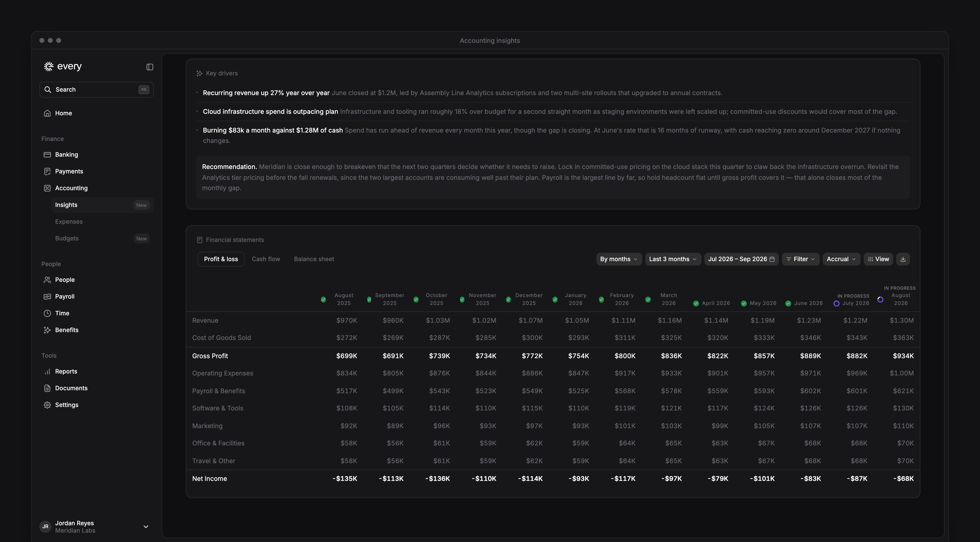The image size is (980, 542).
Task: Click the Revenue row label
Action: [205, 321]
